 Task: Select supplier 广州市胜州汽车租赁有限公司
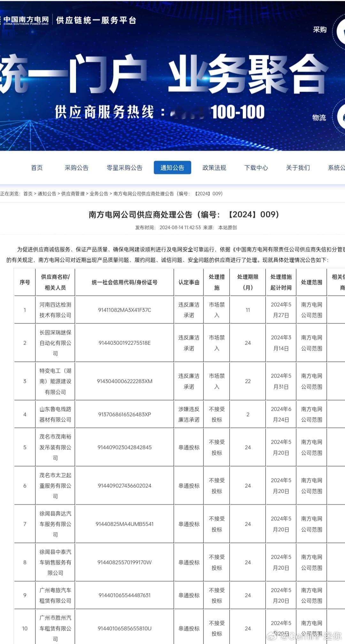coord(55,628)
